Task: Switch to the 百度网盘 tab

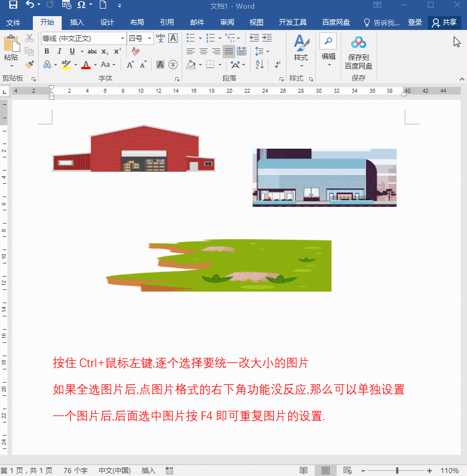Action: [336, 22]
